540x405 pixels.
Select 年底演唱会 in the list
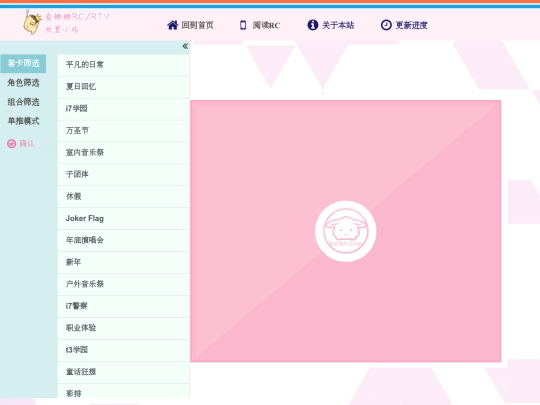(123, 240)
